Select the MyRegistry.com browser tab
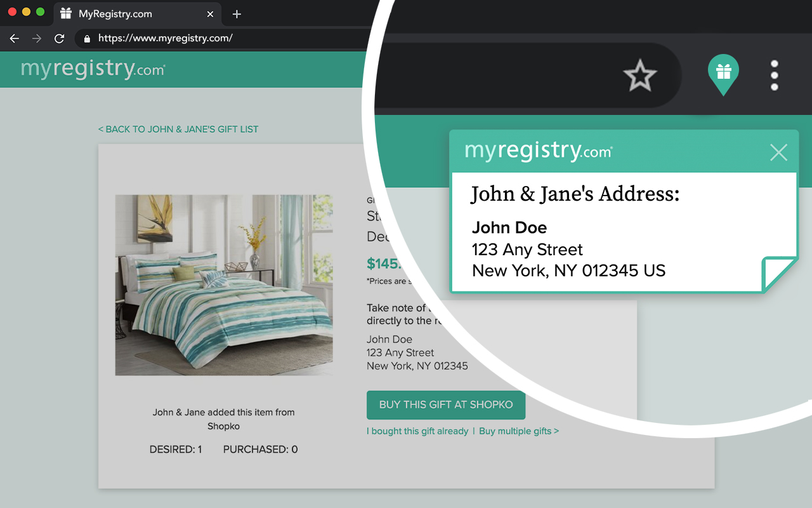812x508 pixels. point(138,14)
